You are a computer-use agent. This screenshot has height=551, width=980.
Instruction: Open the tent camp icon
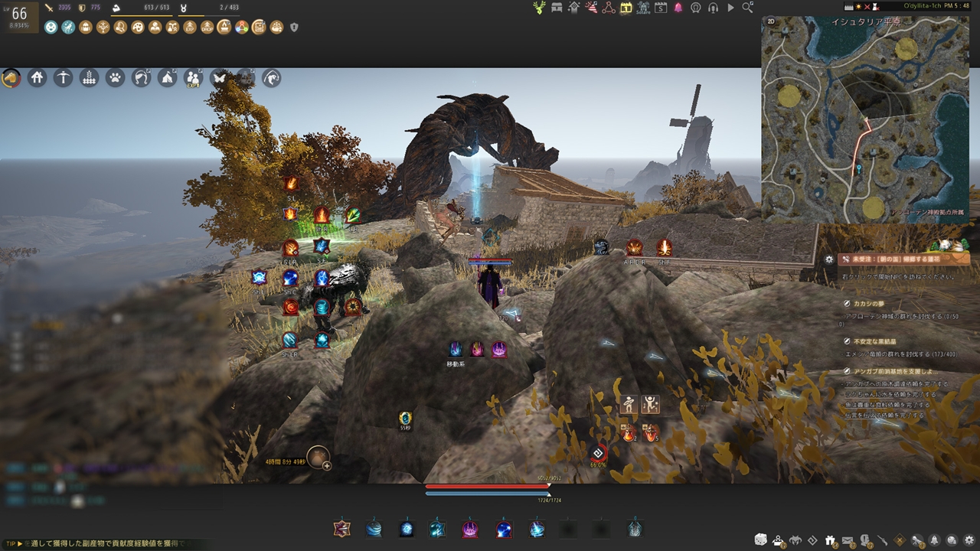click(167, 78)
